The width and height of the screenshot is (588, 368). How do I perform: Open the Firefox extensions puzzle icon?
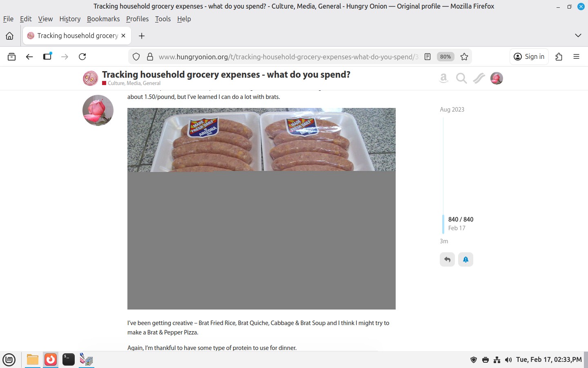pos(559,57)
